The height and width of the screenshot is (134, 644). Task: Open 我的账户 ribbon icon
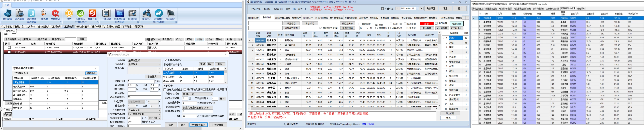tap(171, 15)
